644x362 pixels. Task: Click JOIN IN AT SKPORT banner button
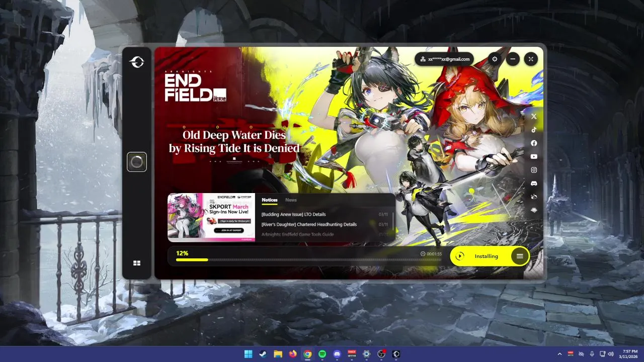[229, 230]
